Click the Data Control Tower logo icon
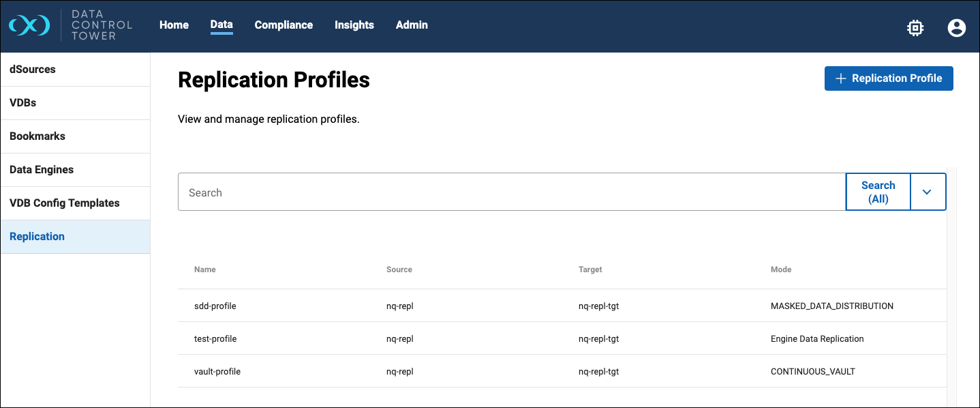 pos(29,25)
